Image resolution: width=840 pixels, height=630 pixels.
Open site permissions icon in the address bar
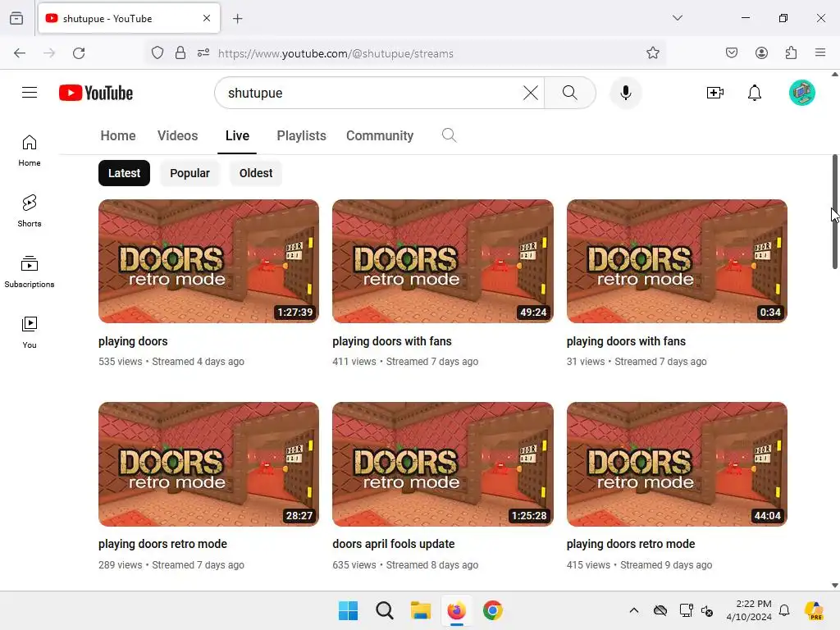[x=203, y=53]
